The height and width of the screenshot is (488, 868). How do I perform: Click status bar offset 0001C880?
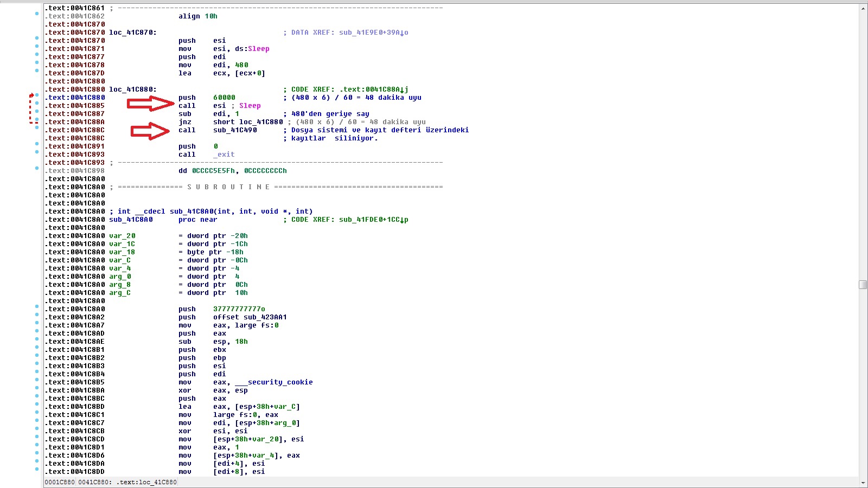click(x=60, y=482)
